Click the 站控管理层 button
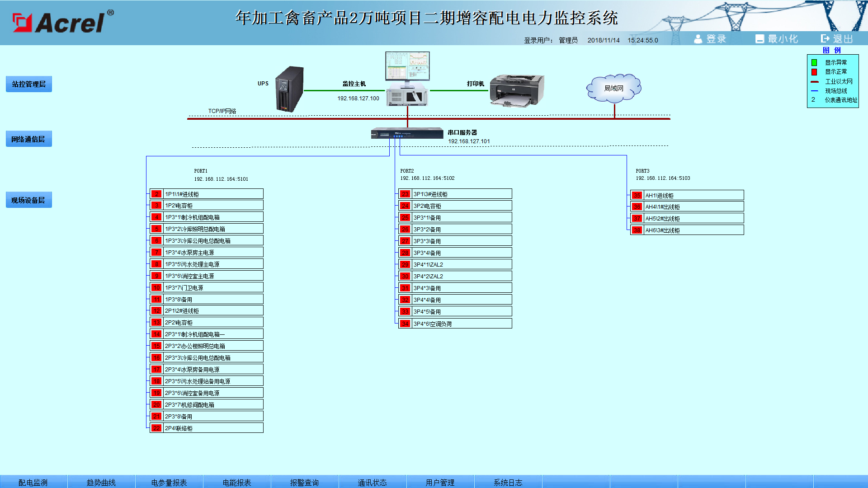The image size is (868, 488). [29, 84]
